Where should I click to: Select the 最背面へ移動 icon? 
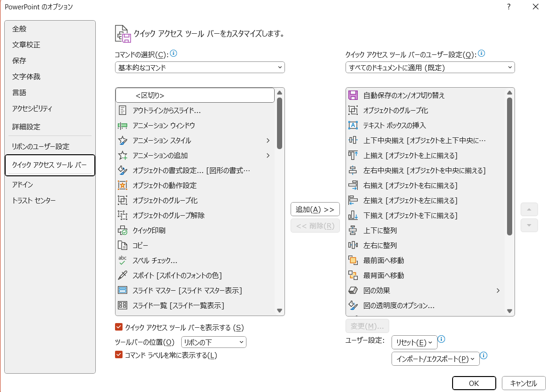pos(353,275)
